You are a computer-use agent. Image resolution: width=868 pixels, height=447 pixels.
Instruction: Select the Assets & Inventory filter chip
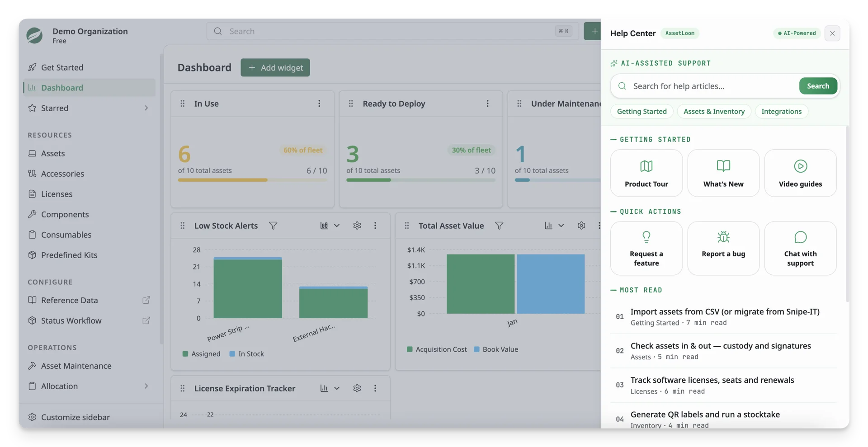pyautogui.click(x=714, y=111)
